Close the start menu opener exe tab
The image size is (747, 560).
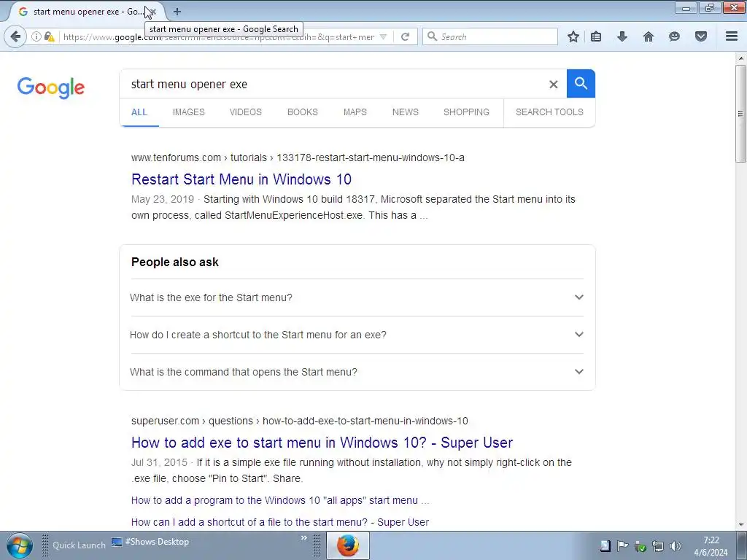click(153, 12)
